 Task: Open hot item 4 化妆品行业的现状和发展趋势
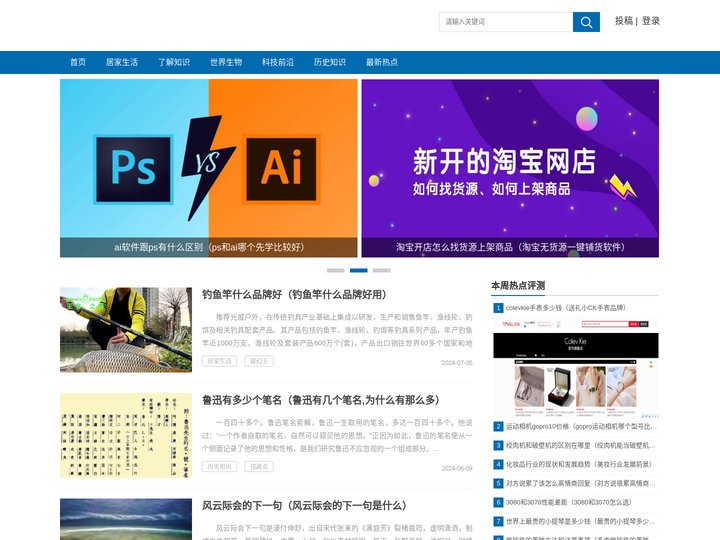[x=579, y=464]
